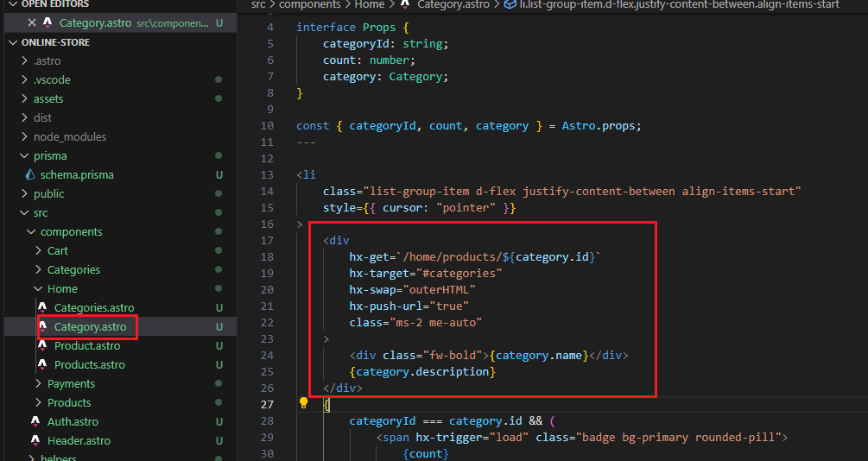This screenshot has width=868, height=461.
Task: Click {category.description} expression
Action: (422, 371)
